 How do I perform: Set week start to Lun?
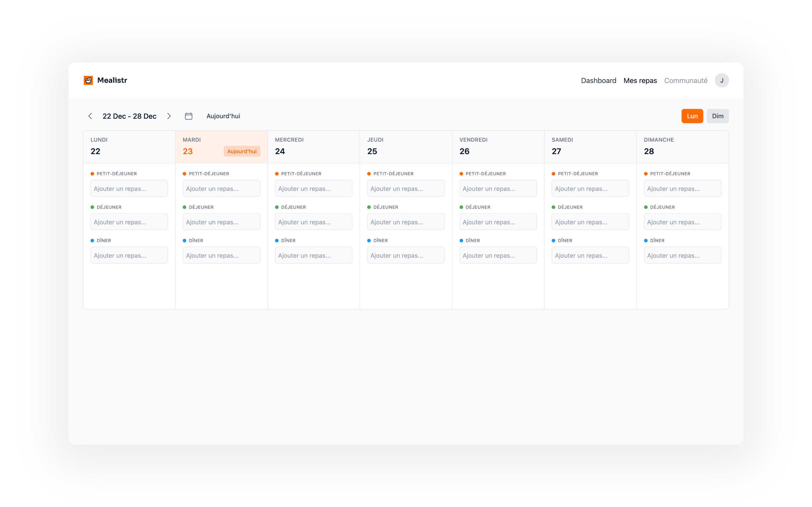coord(692,116)
